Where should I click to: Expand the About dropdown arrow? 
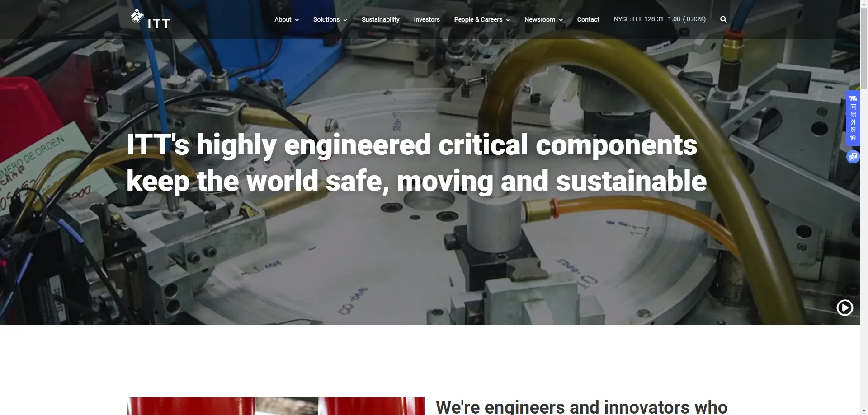[297, 20]
